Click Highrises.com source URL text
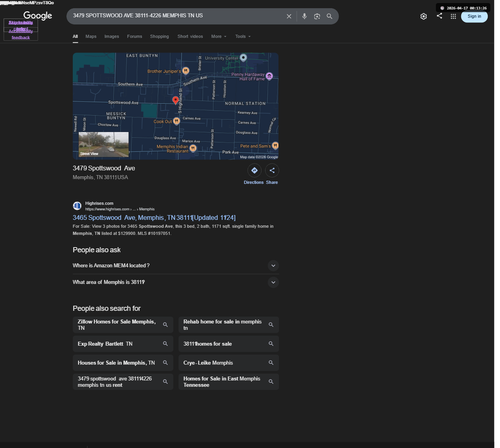Image resolution: width=500 pixels, height=448 pixels. tap(120, 209)
